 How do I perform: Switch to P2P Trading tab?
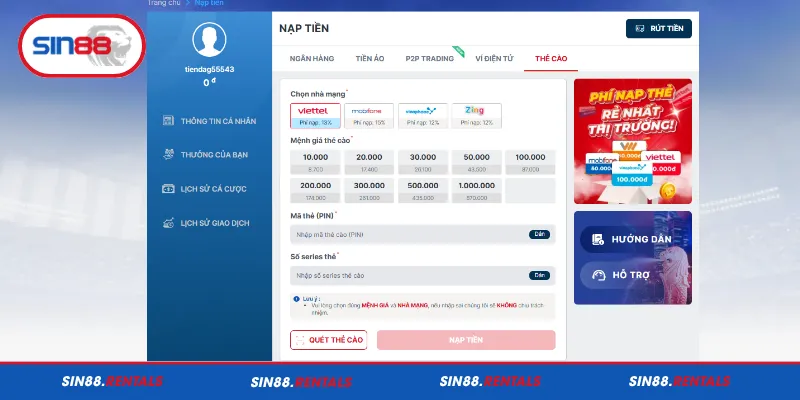(x=430, y=59)
